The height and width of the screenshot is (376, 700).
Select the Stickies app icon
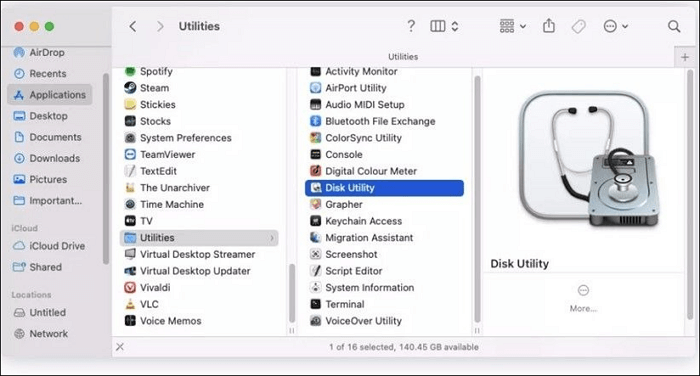point(130,104)
